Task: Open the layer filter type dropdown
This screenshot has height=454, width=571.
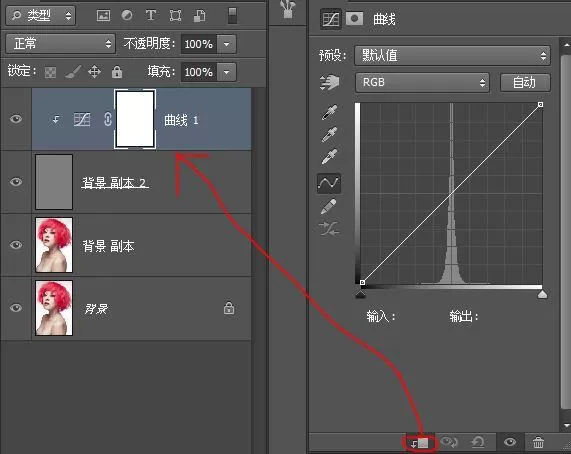Action: pyautogui.click(x=41, y=16)
